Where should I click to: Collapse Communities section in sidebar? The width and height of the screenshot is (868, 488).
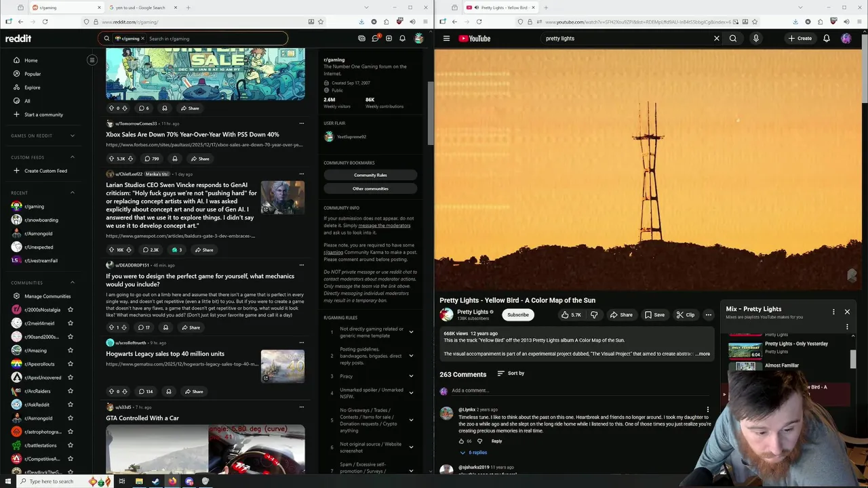(73, 283)
